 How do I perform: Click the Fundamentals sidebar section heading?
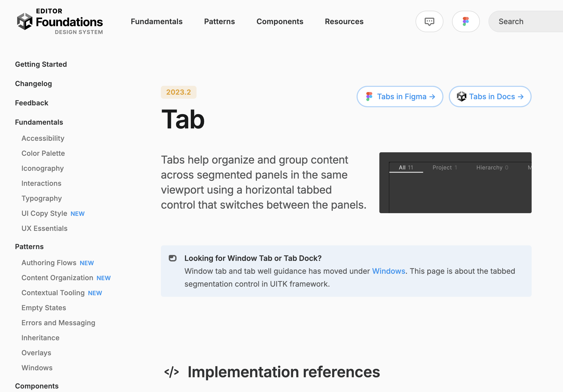click(x=39, y=122)
